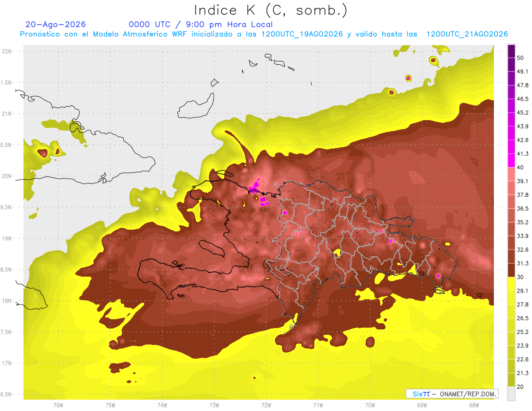532x411 pixels.
Task: Click the '21N' latitude axis label
Action: pyautogui.click(x=7, y=114)
